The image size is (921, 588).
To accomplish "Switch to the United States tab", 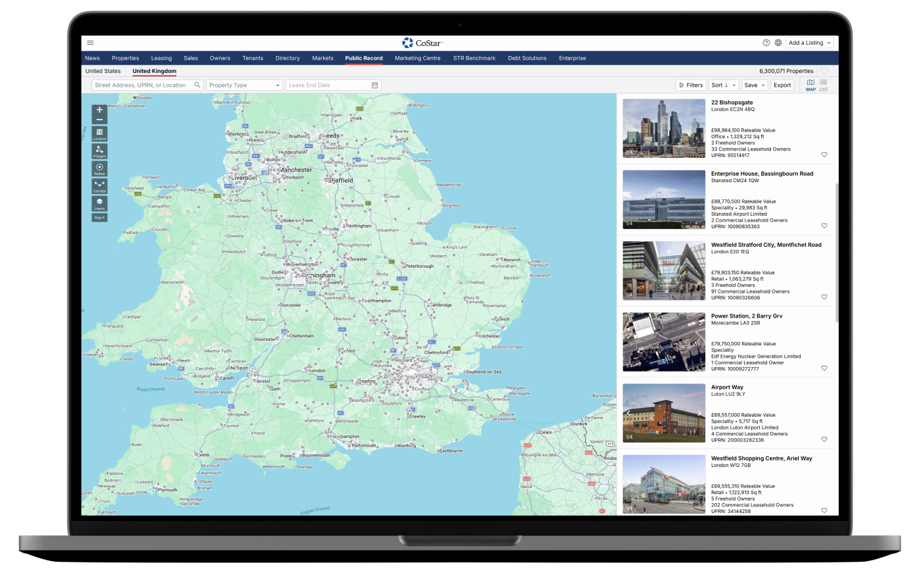I will 103,71.
